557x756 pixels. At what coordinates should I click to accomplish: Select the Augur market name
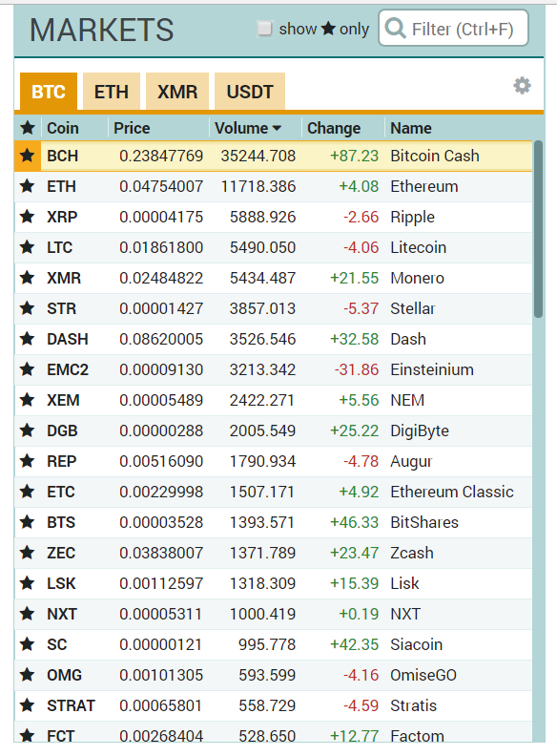tap(411, 461)
